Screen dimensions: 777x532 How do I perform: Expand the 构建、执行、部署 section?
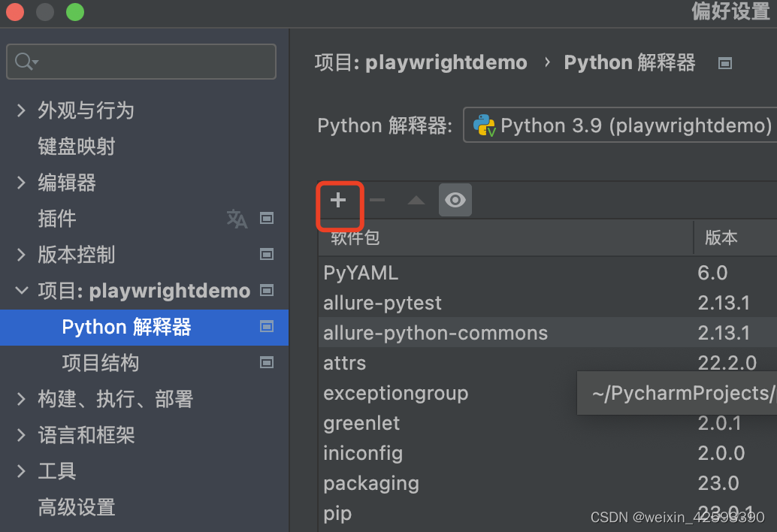20,399
